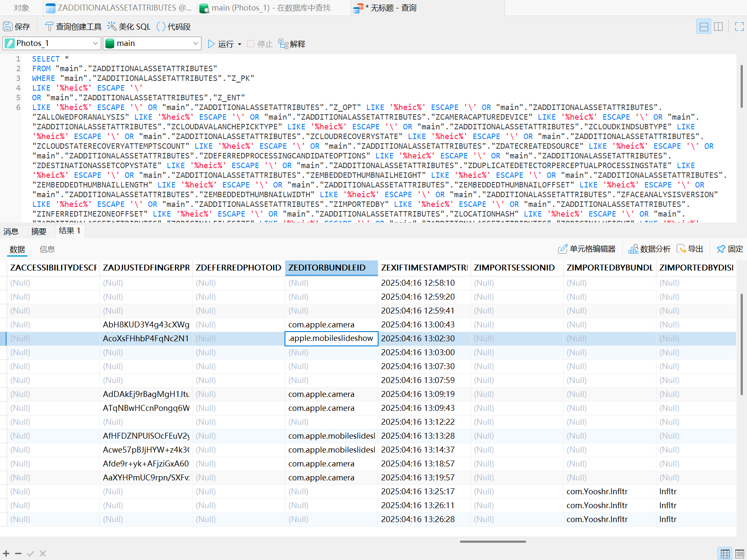The image size is (747, 560).
Task: Select the AbH8KUD3Y4g43cXWg fingerprint cell
Action: tap(146, 325)
